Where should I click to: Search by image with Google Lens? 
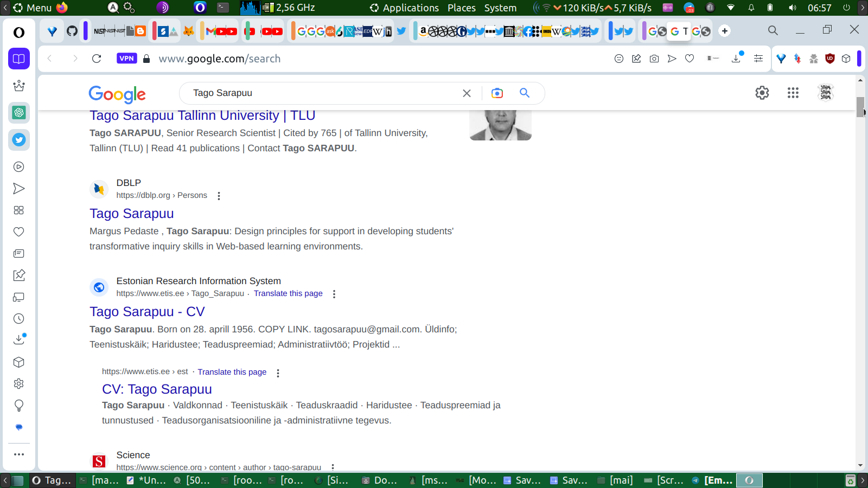[x=497, y=93]
